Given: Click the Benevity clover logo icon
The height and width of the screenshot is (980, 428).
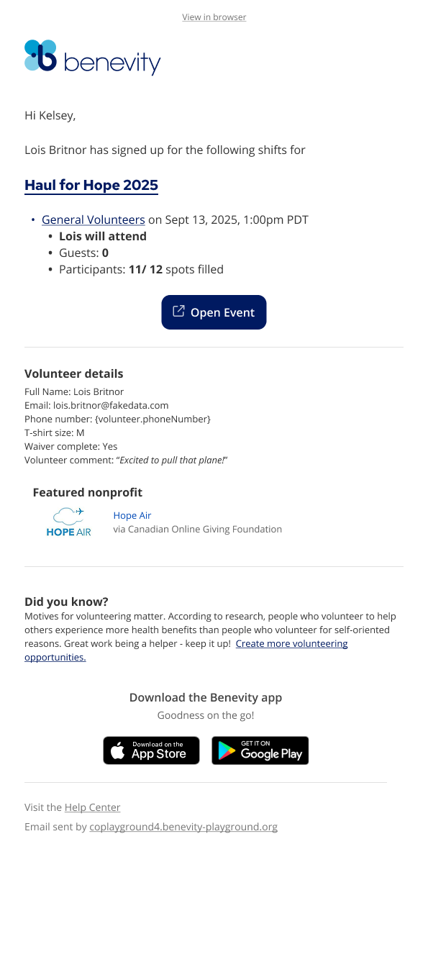Looking at the screenshot, I should (x=40, y=55).
